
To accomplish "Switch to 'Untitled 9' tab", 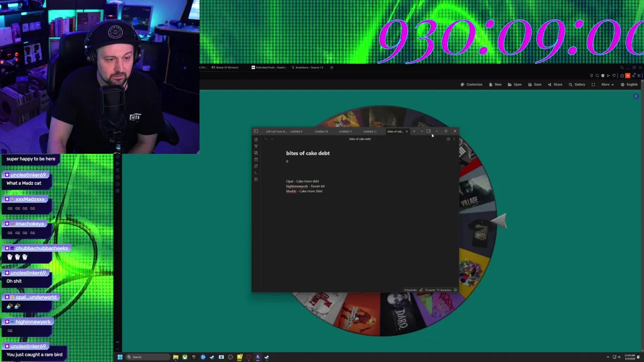I will click(x=296, y=131).
